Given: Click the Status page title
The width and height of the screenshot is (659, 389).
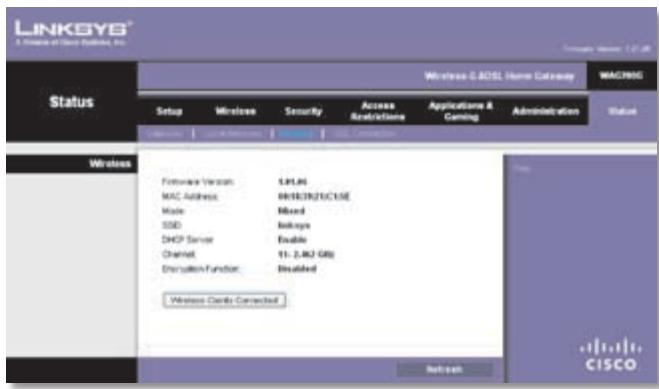Looking at the screenshot, I should pyautogui.click(x=71, y=102).
